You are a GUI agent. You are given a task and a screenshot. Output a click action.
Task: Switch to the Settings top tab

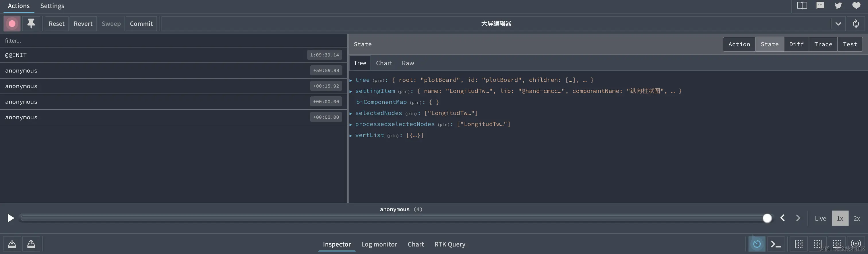52,6
